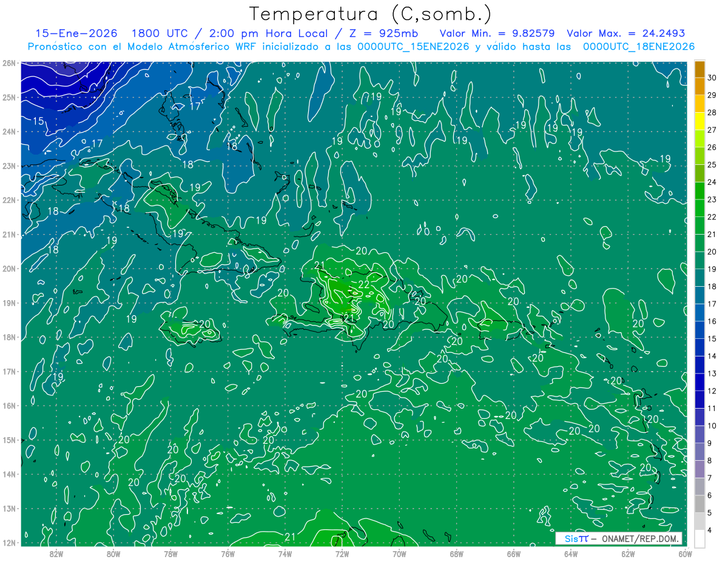The image size is (728, 562).
Task: Click the 'SisTT - ONAMET/REP.DOM.' credit label
Action: pos(619,538)
